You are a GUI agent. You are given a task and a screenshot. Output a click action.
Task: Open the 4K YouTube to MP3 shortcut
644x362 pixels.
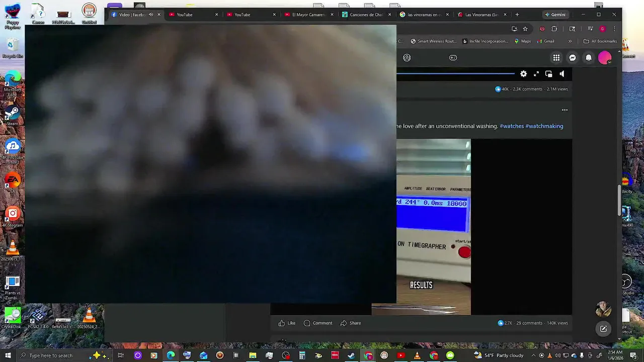point(13,152)
